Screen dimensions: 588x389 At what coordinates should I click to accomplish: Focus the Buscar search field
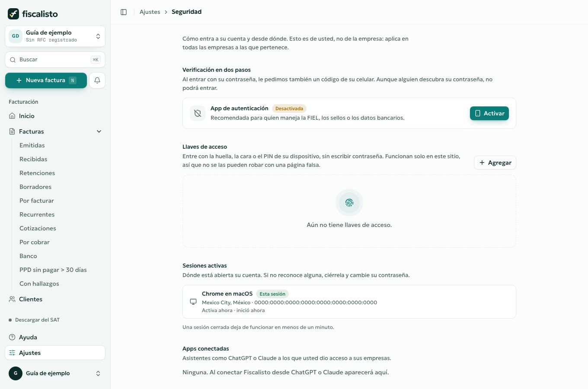(x=55, y=60)
